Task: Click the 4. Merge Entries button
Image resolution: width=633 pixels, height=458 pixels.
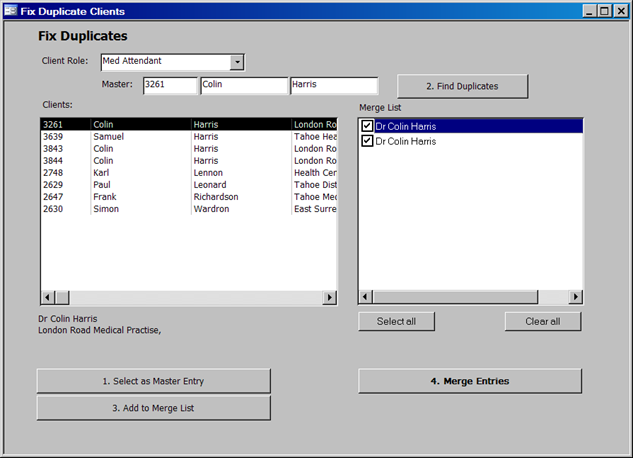Action: point(470,381)
